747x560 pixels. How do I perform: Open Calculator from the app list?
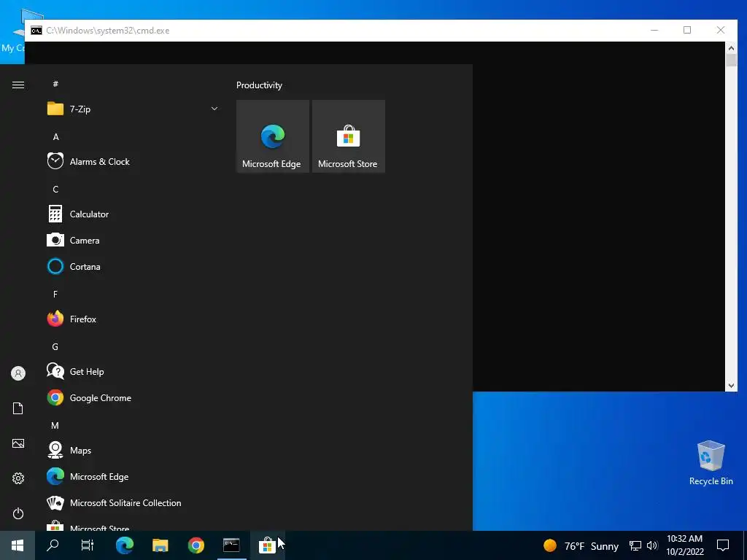point(133,214)
